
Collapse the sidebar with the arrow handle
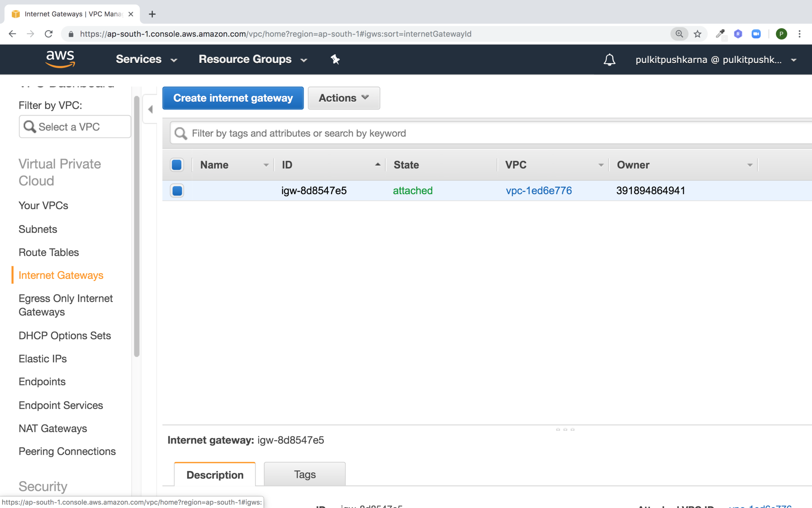click(x=150, y=110)
